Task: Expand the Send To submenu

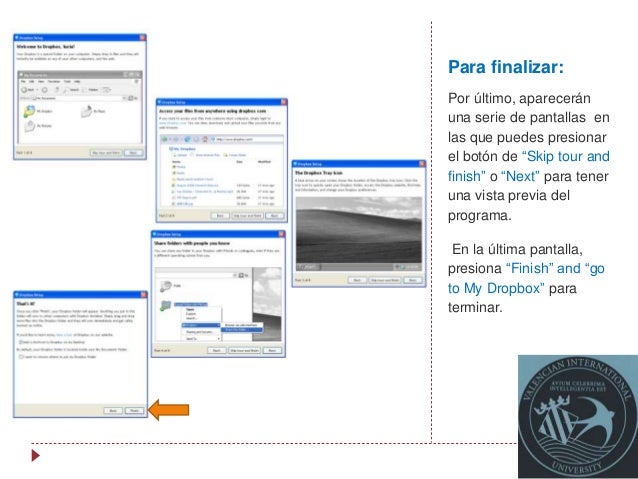Action: click(x=201, y=339)
